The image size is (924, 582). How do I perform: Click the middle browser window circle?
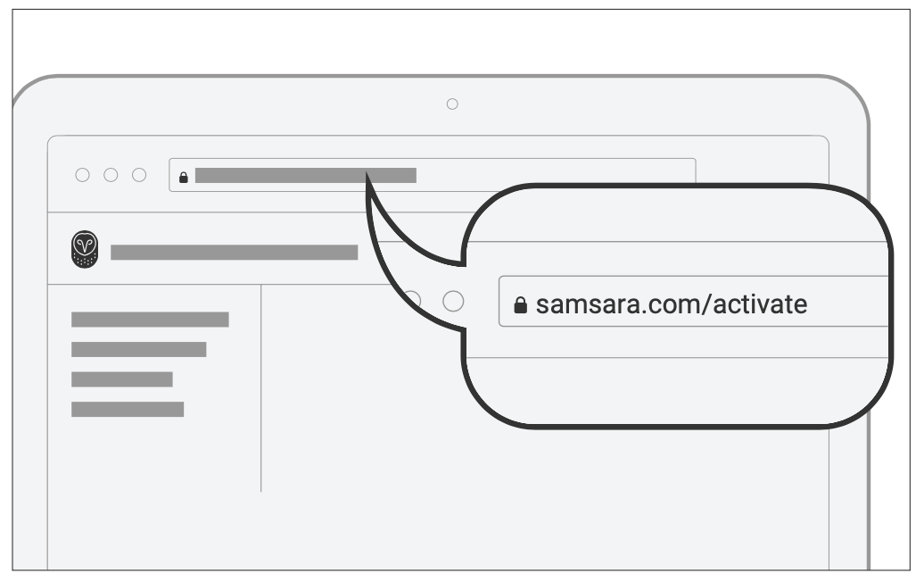pyautogui.click(x=111, y=175)
